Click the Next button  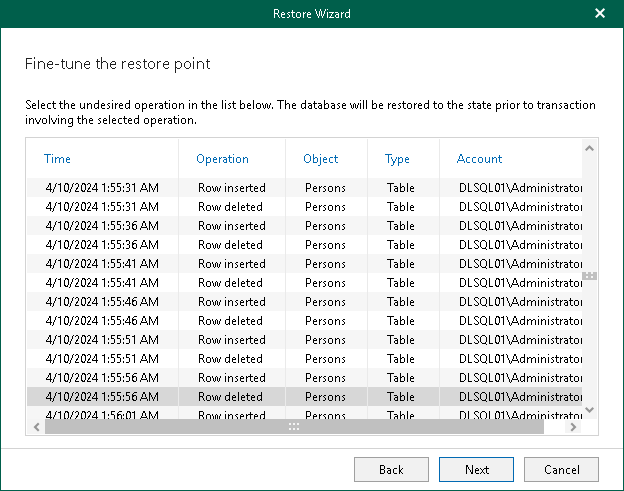pos(477,469)
